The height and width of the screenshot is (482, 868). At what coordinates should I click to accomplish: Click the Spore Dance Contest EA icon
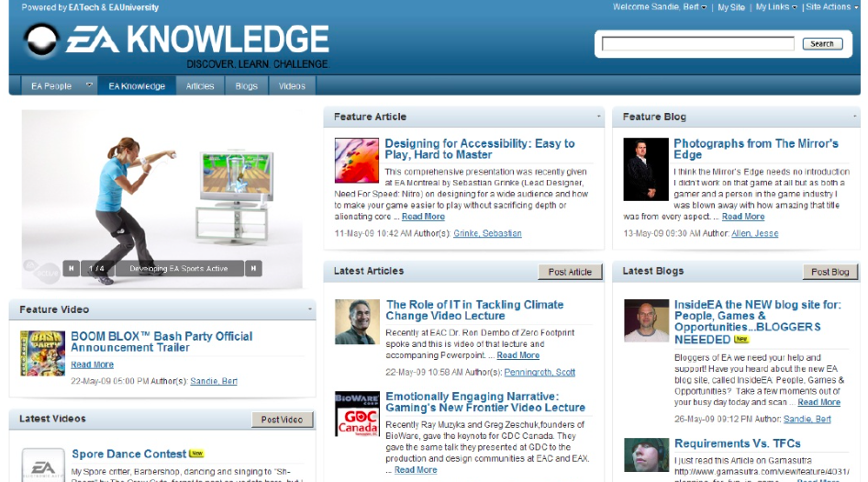click(43, 465)
